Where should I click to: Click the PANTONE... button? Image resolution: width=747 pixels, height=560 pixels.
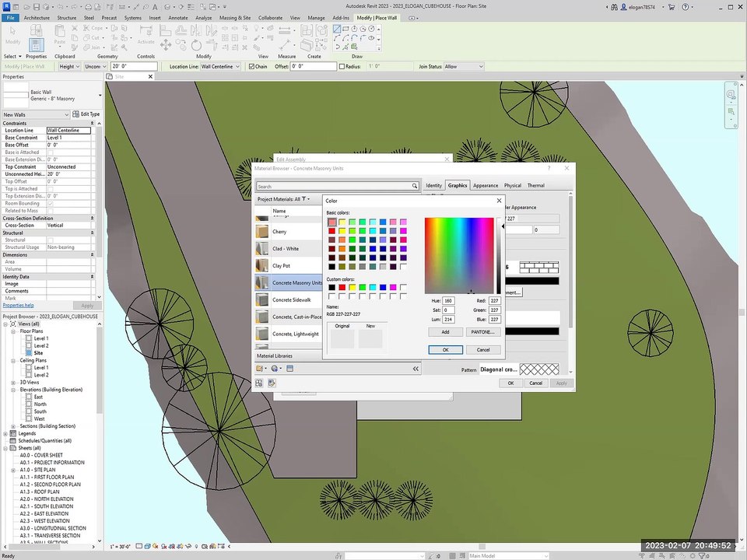click(x=483, y=332)
